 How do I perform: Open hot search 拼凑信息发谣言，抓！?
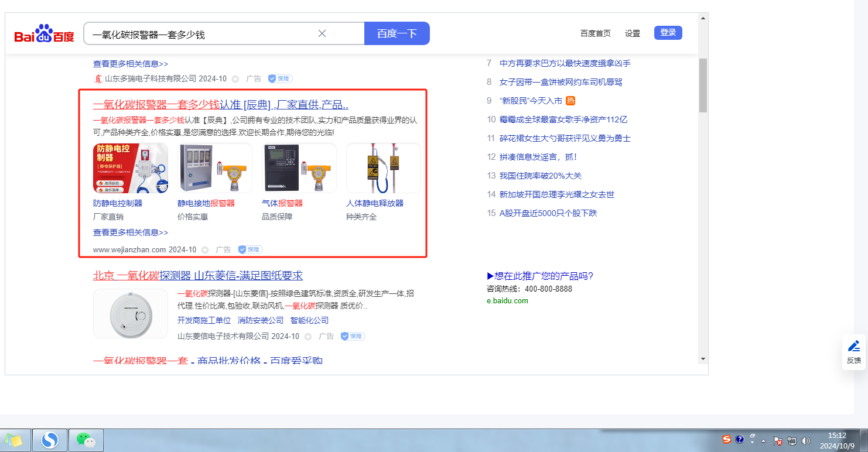538,157
